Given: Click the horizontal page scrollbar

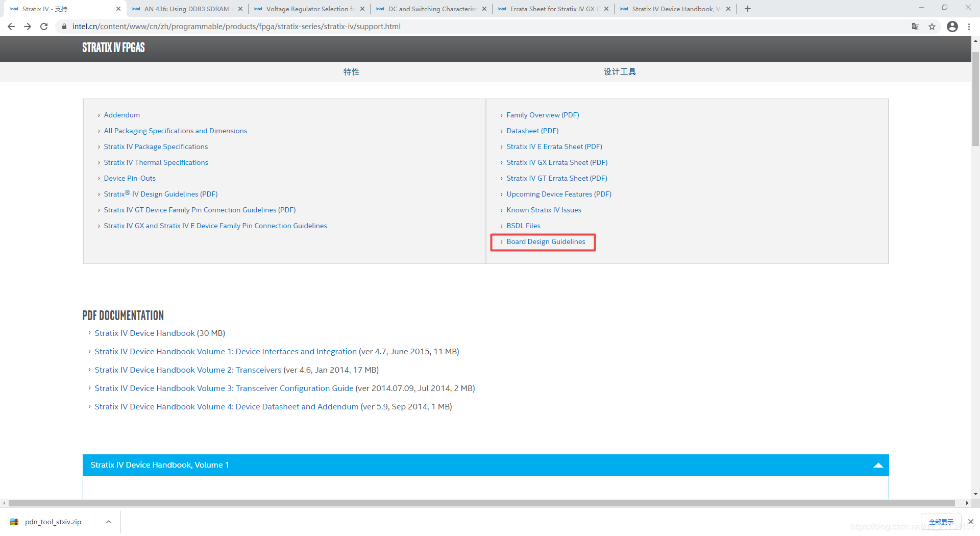Looking at the screenshot, I should point(481,503).
